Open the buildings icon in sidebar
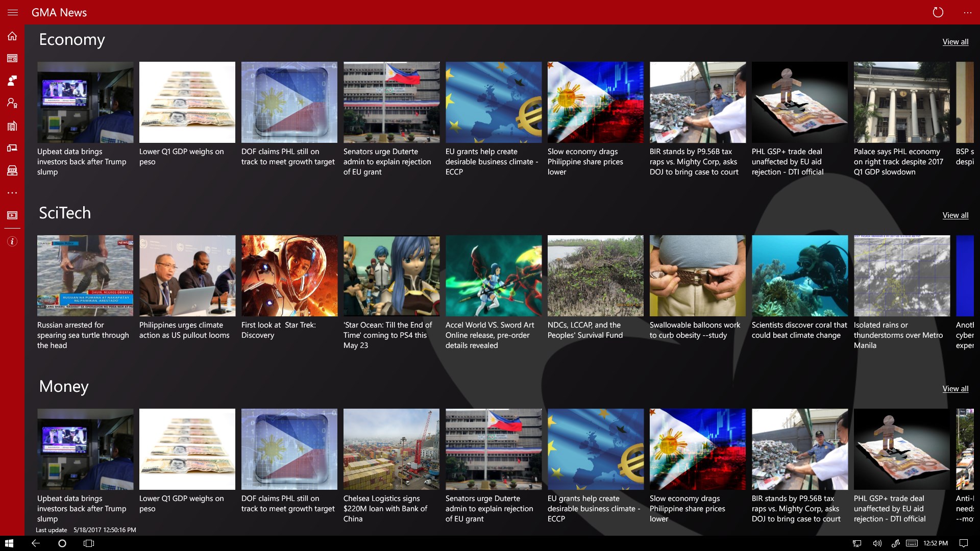The width and height of the screenshot is (980, 551). click(x=12, y=126)
